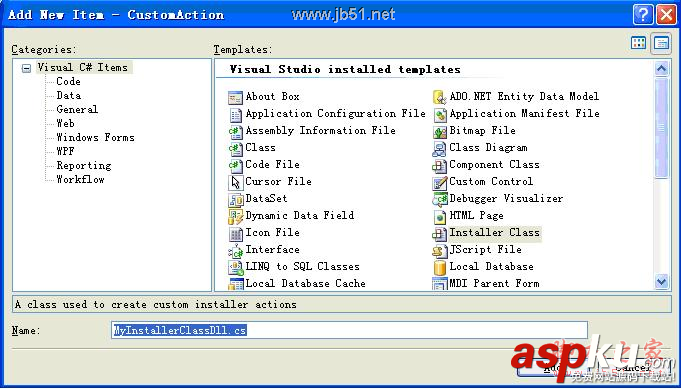This screenshot has width=681, height=389.
Task: Select the MDI Parent Form icon
Action: (x=440, y=284)
